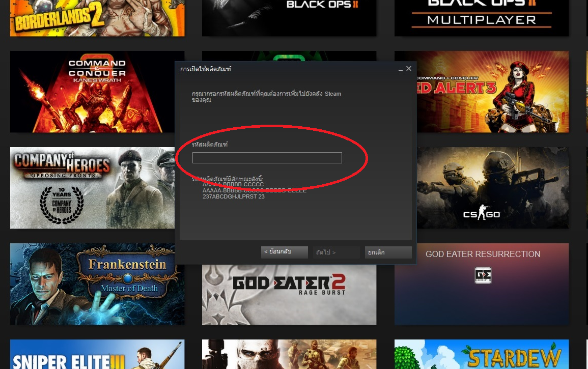Open the Red Alert 3 game tile
The height and width of the screenshot is (369, 588).
[x=493, y=92]
